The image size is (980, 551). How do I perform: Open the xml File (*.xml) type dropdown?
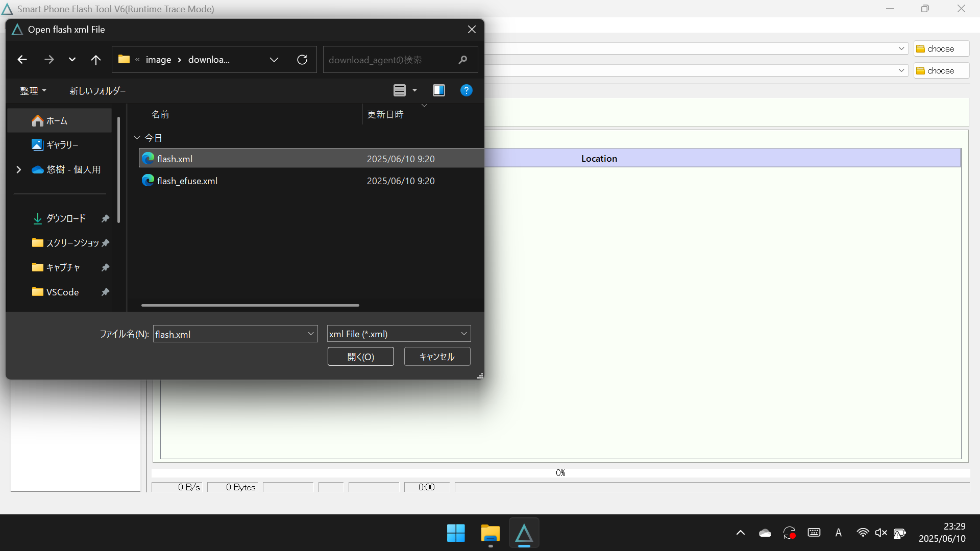(463, 333)
